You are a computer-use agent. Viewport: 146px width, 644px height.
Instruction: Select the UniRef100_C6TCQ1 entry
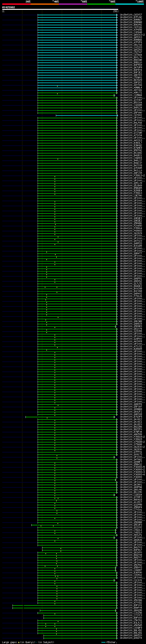(x=131, y=27)
